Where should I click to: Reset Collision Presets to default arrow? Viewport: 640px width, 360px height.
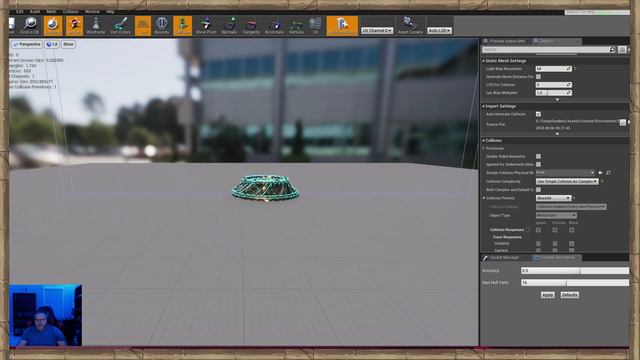pos(574,198)
